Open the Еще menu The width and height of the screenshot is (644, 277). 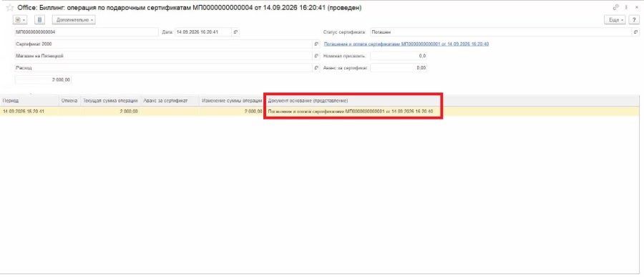tap(615, 20)
